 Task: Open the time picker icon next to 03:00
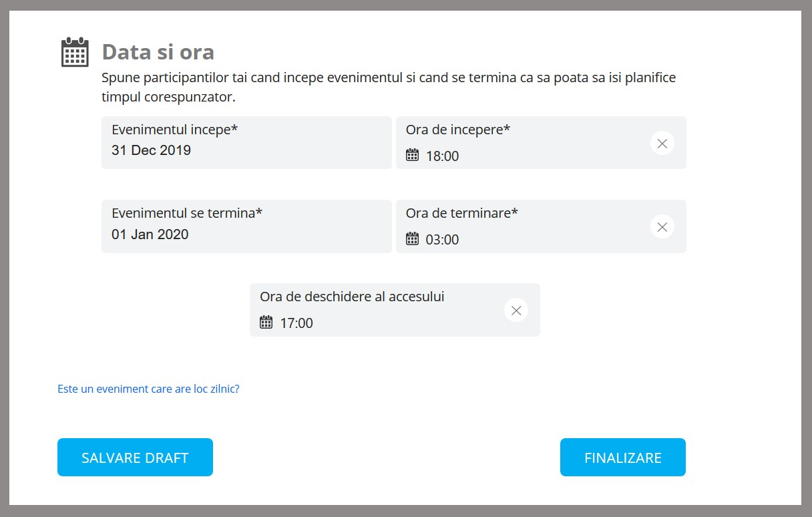click(x=413, y=240)
